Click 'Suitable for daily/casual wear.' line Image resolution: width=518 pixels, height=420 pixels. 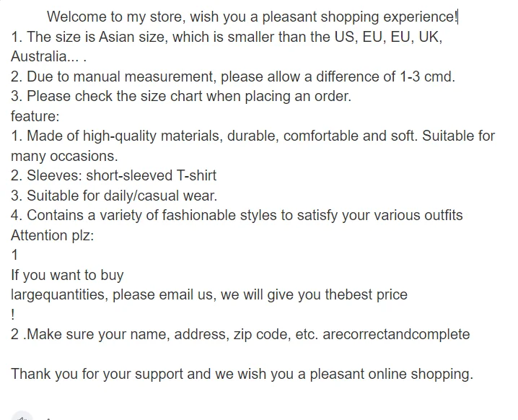114,196
